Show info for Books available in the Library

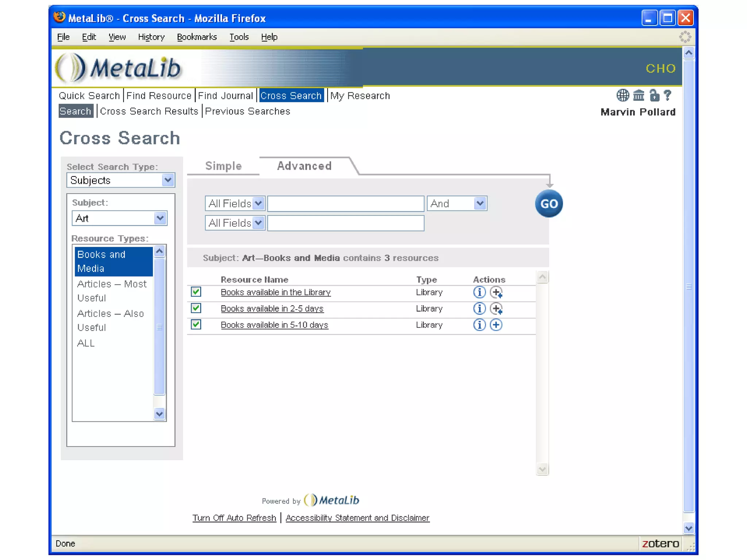(479, 292)
